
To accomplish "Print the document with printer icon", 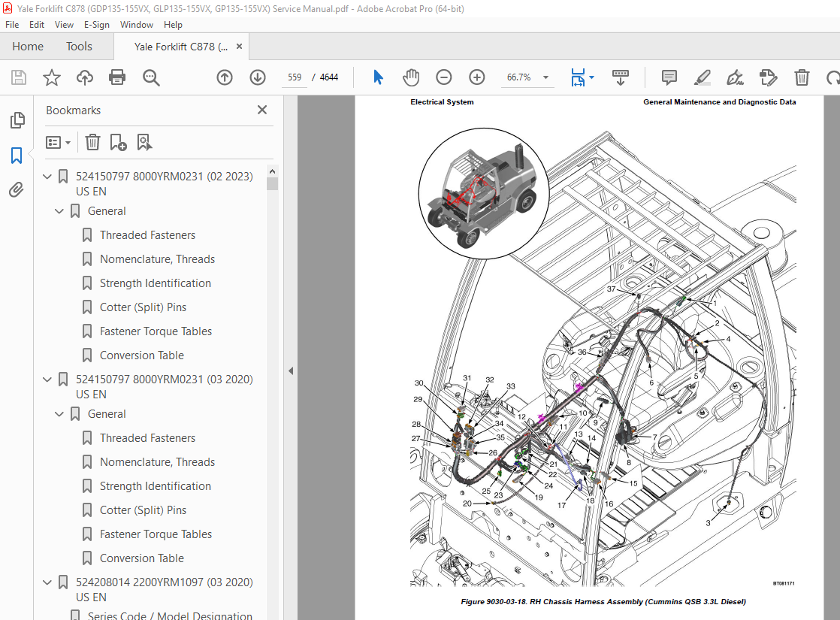I will pos(117,77).
